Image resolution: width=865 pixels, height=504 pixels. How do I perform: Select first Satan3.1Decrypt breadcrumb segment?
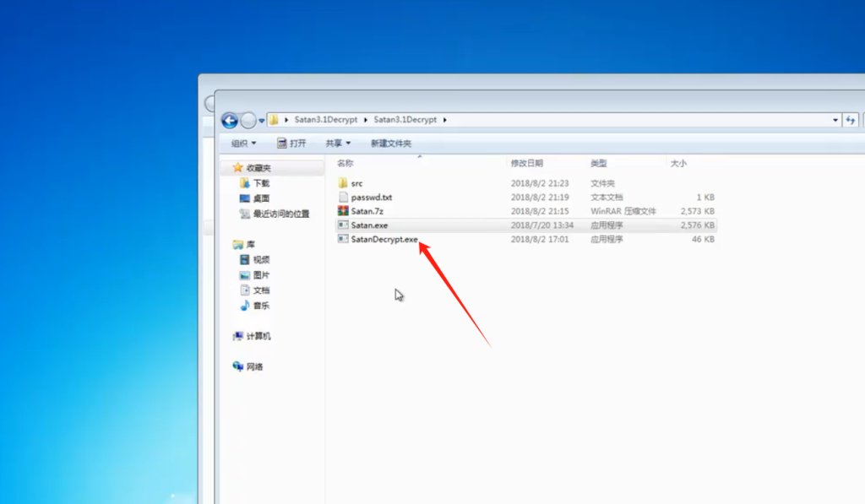[x=325, y=120]
